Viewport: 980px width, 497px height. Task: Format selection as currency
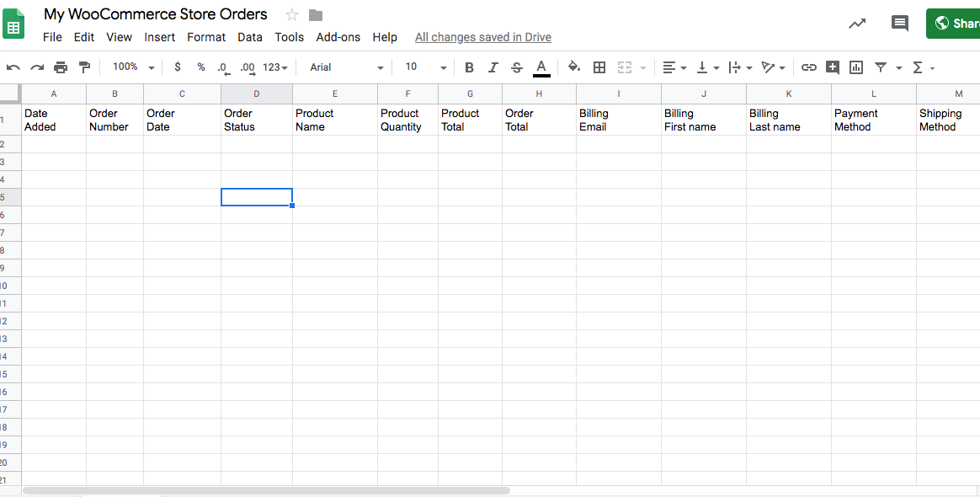177,67
